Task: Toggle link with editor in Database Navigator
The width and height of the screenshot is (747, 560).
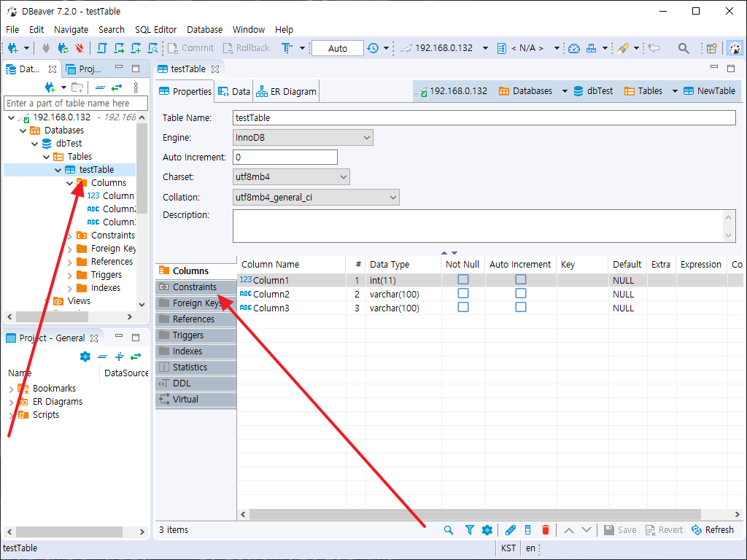Action: coord(117,87)
